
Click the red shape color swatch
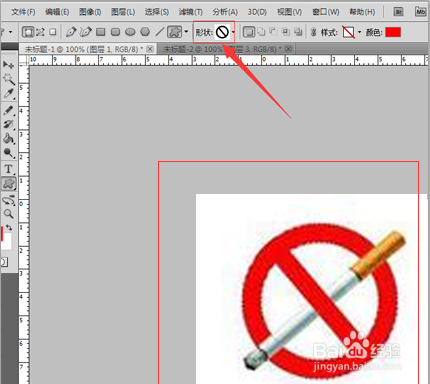coord(393,32)
